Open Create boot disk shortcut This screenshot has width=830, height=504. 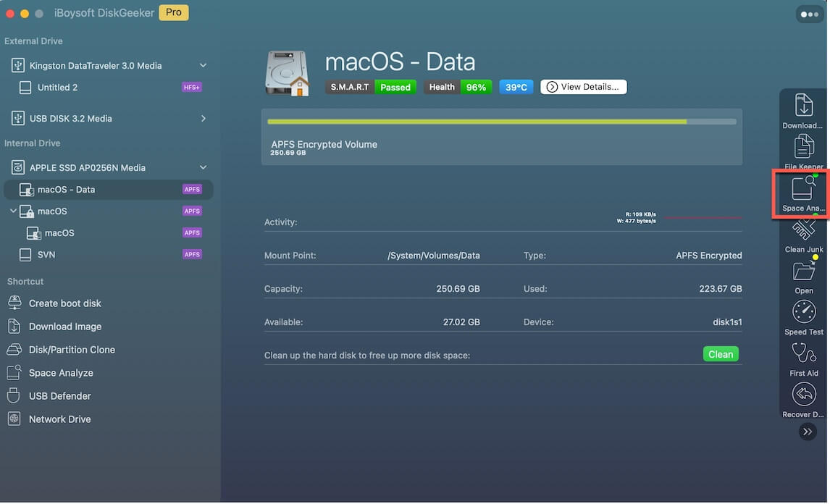click(64, 303)
